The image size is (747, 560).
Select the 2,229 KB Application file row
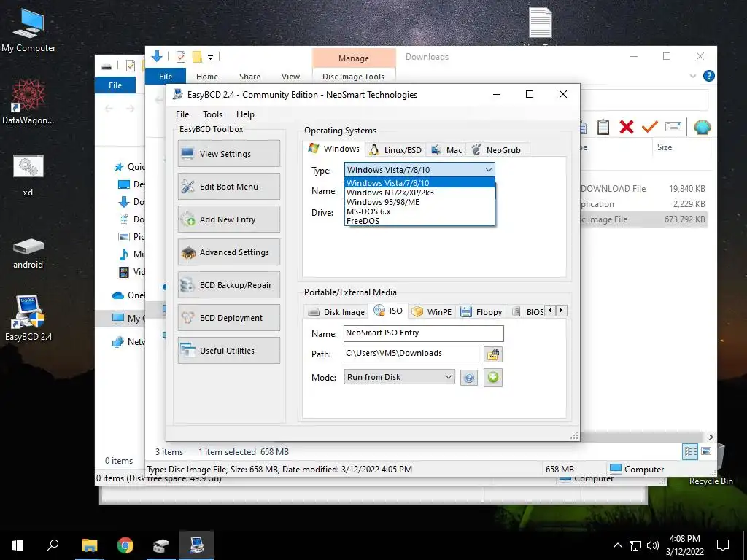pos(644,204)
